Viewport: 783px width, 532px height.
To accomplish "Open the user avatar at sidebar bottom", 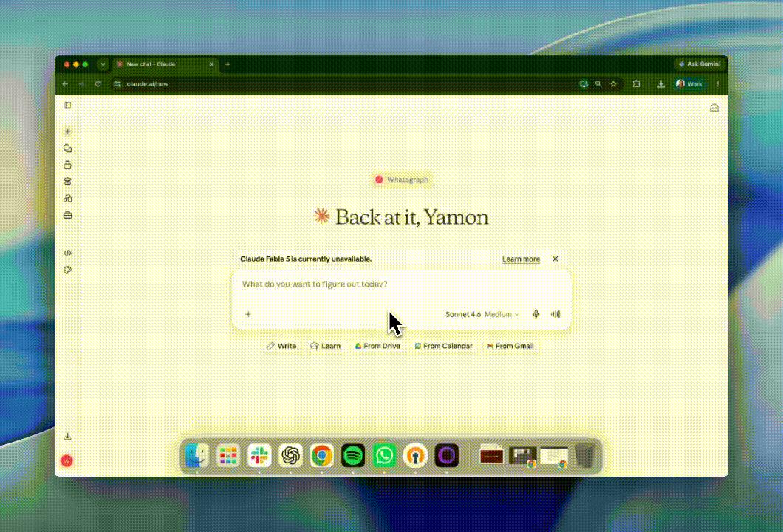I will click(67, 460).
